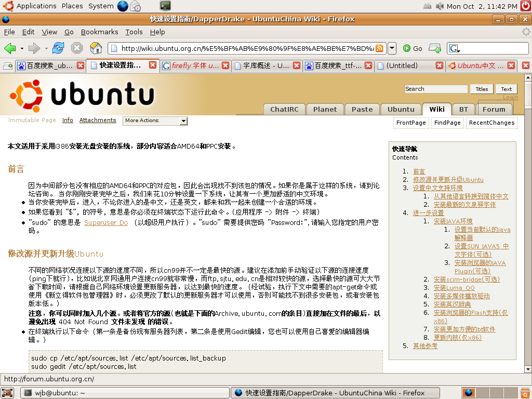Click the trash icon in bottom panel
This screenshot has width=532, height=399.
pyautogui.click(x=525, y=393)
